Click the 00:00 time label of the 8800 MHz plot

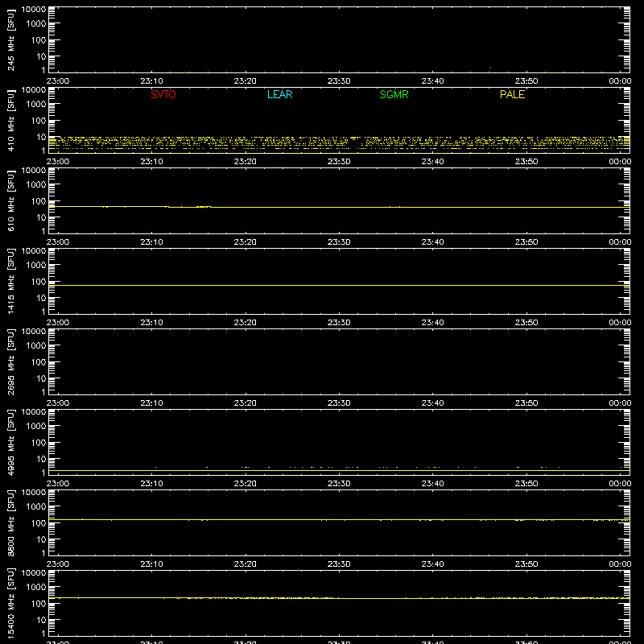point(620,564)
